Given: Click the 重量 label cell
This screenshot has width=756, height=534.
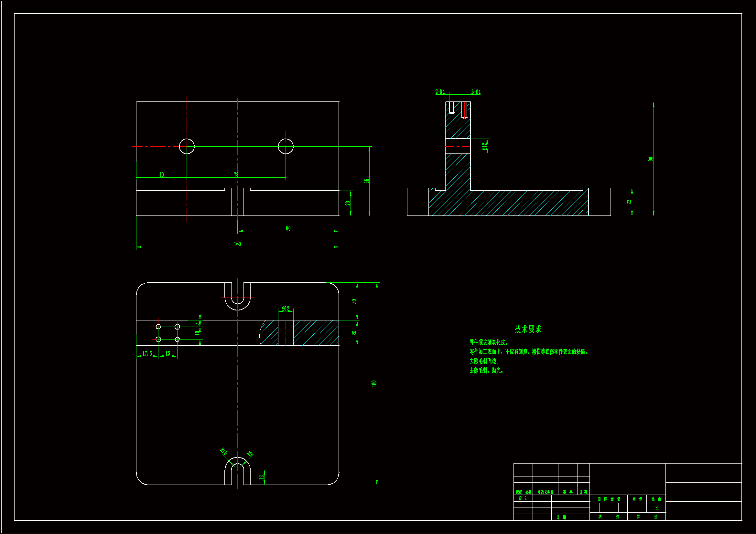Looking at the screenshot, I should pos(637,499).
